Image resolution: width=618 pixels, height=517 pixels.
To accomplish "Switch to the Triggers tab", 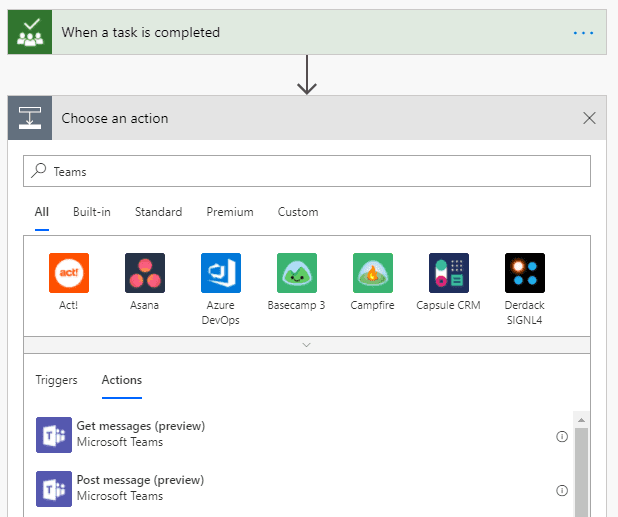I will click(x=56, y=380).
